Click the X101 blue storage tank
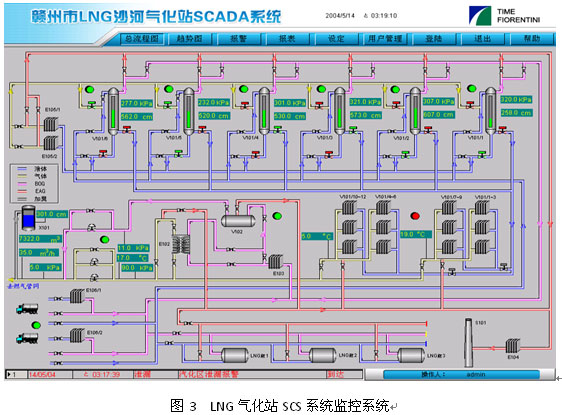The height and width of the screenshot is (415, 562). pos(29,218)
